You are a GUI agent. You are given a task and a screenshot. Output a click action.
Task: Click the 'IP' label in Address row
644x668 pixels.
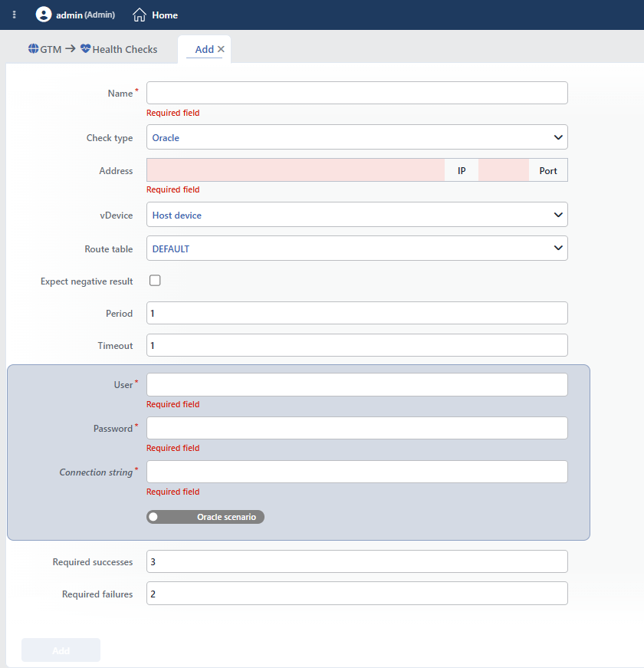point(462,171)
